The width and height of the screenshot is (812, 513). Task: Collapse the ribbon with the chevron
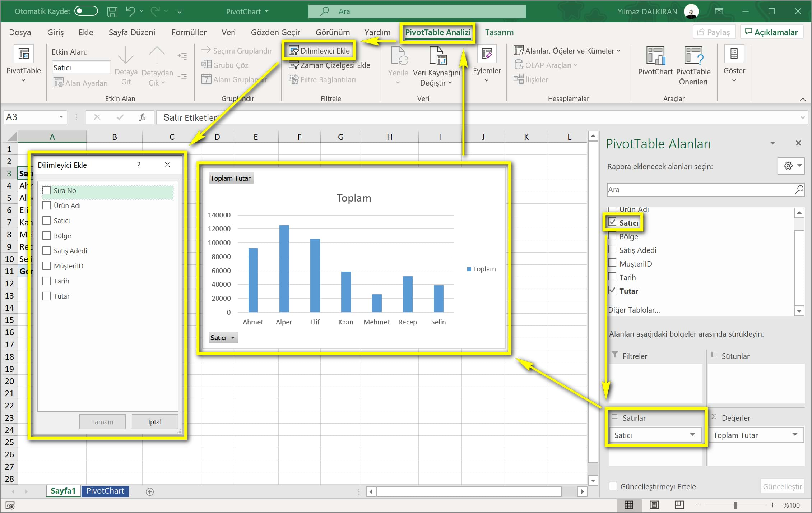[803, 100]
